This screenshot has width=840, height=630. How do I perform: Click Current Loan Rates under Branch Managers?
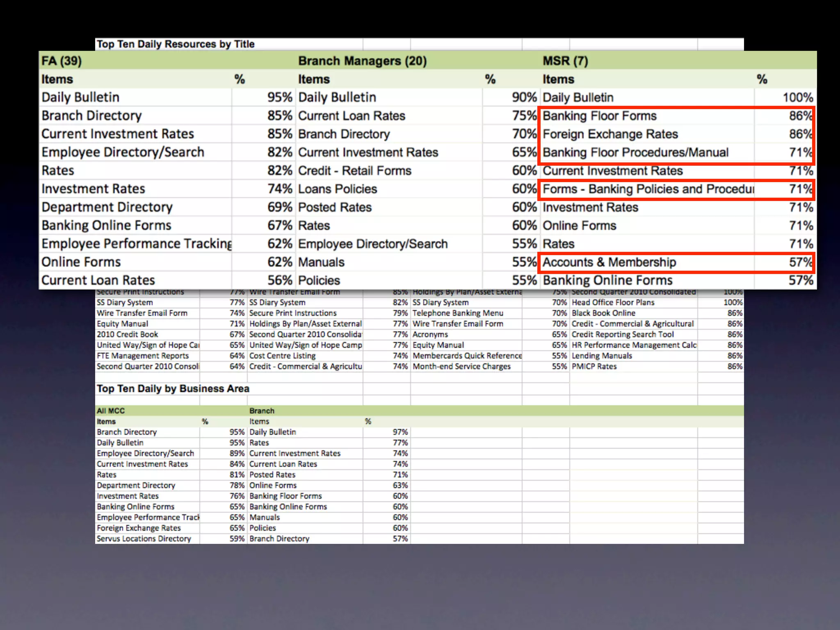tap(352, 116)
